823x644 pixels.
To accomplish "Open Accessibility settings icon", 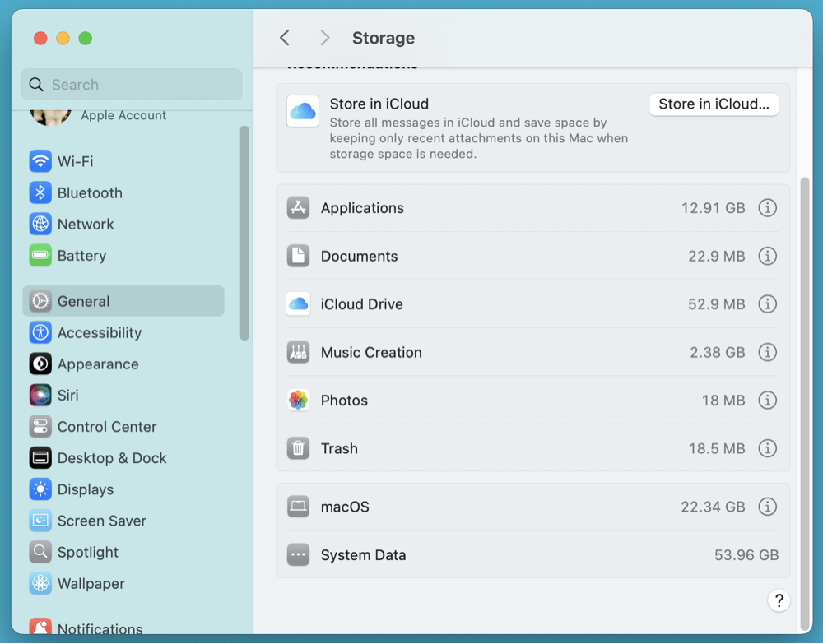I will click(40, 332).
